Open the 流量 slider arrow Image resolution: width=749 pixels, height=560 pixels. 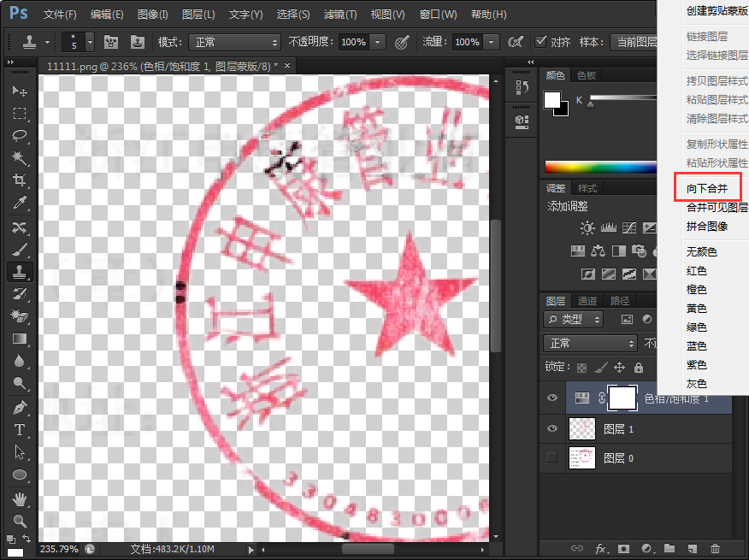pyautogui.click(x=491, y=42)
